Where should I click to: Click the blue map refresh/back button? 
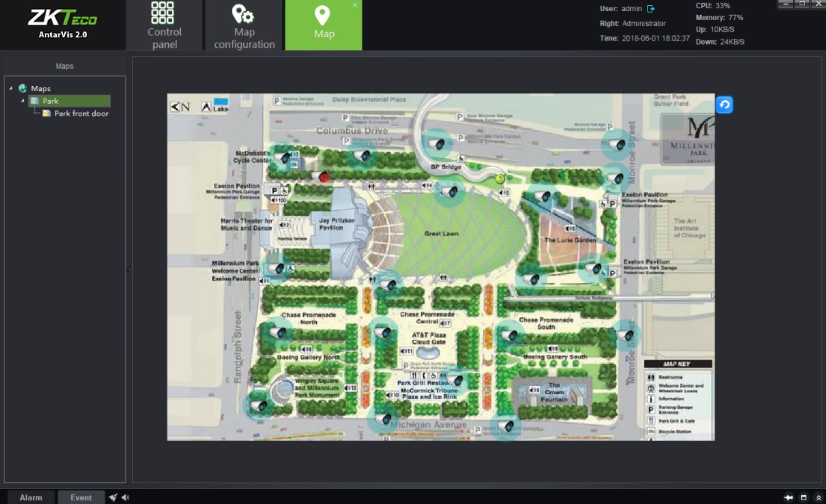pyautogui.click(x=724, y=105)
